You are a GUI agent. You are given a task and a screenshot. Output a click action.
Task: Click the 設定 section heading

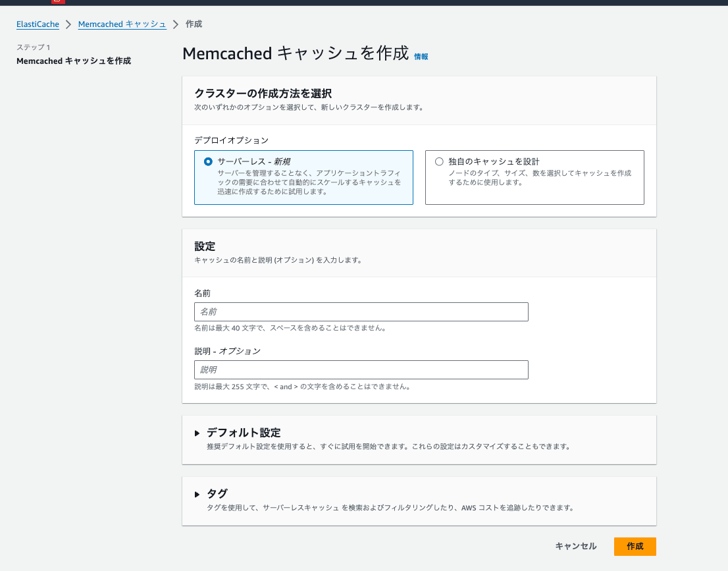click(205, 246)
